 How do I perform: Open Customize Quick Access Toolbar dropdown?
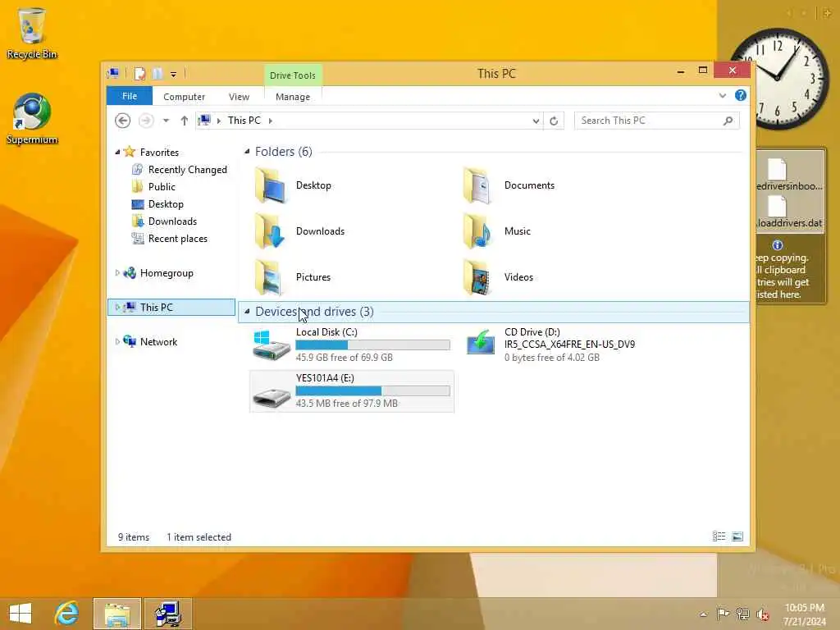(x=174, y=75)
